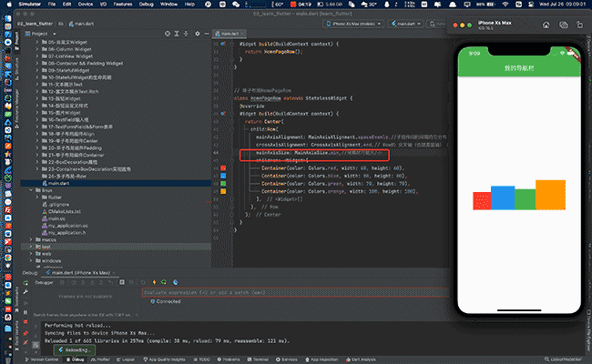The image size is (592, 364).
Task: Collapse the linux folder
Action: click(31, 190)
